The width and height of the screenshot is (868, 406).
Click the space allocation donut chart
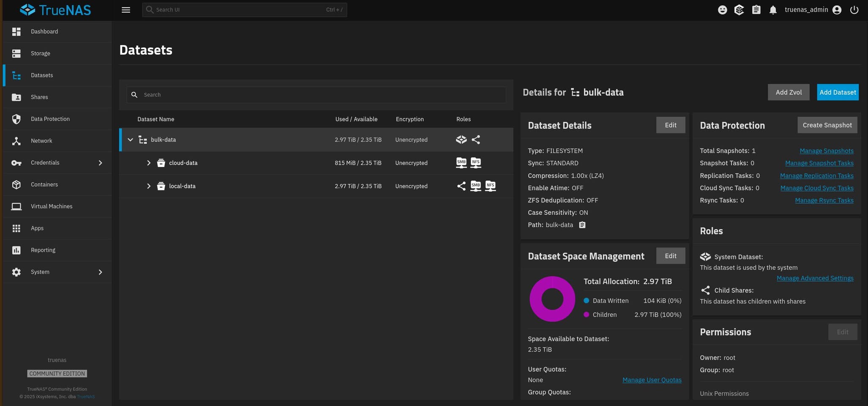click(552, 299)
